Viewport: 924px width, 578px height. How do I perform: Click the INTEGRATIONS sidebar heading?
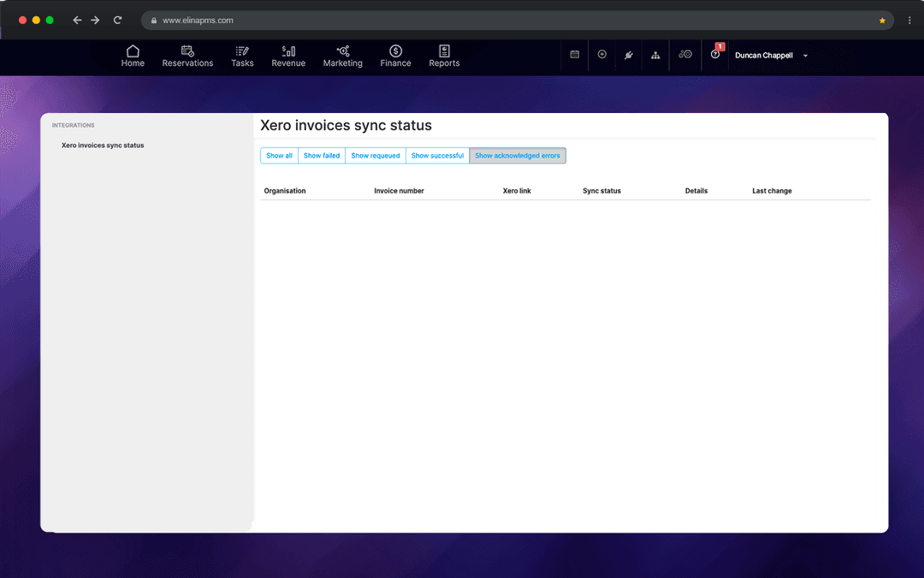(x=73, y=126)
